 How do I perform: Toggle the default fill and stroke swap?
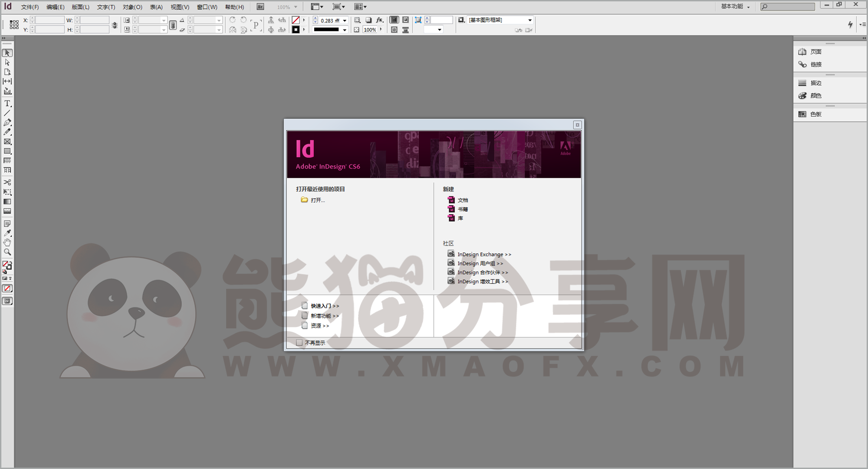click(x=11, y=262)
